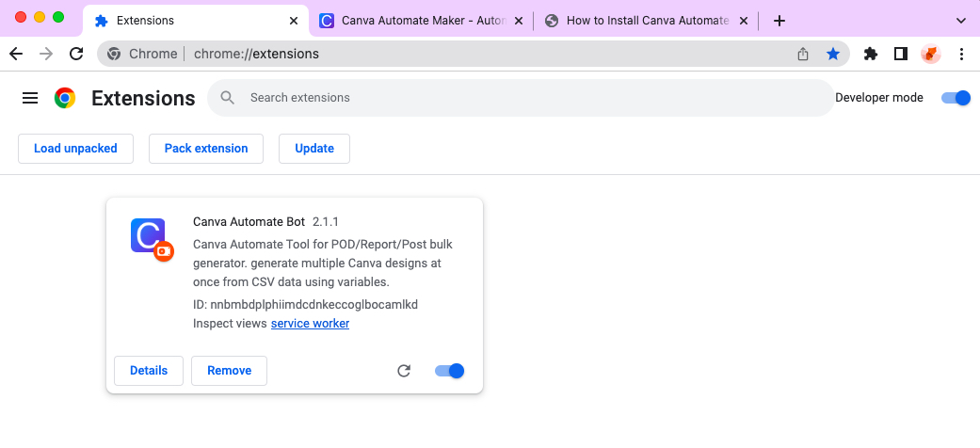Image resolution: width=980 pixels, height=448 pixels.
Task: Open the hamburger main menu
Action: 30,98
